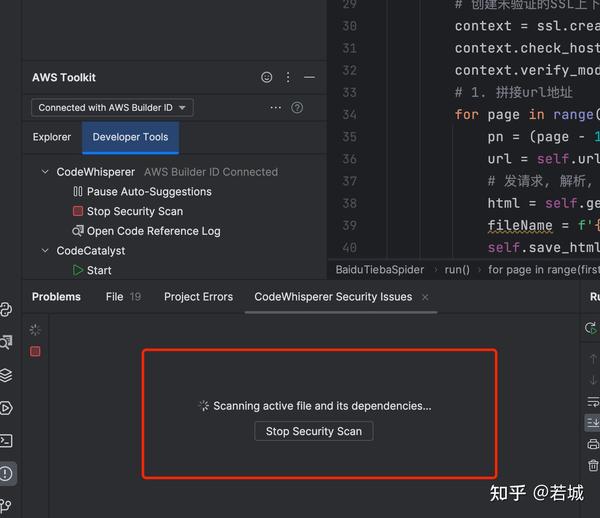
Task: Click the fileName variable on line 39
Action: [520, 225]
